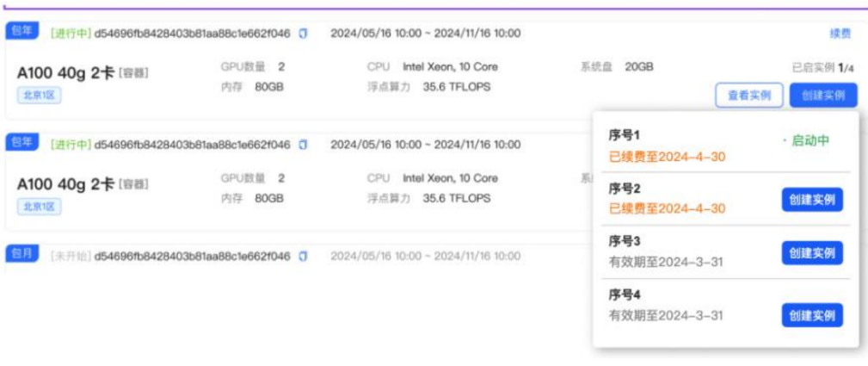The image size is (868, 366).
Task: Create instance for 序号2
Action: (812, 200)
